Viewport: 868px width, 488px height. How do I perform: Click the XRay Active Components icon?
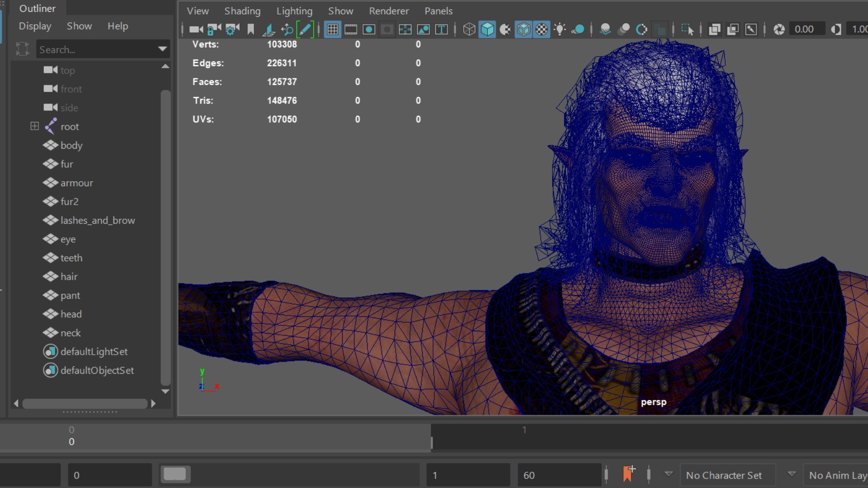(x=733, y=29)
